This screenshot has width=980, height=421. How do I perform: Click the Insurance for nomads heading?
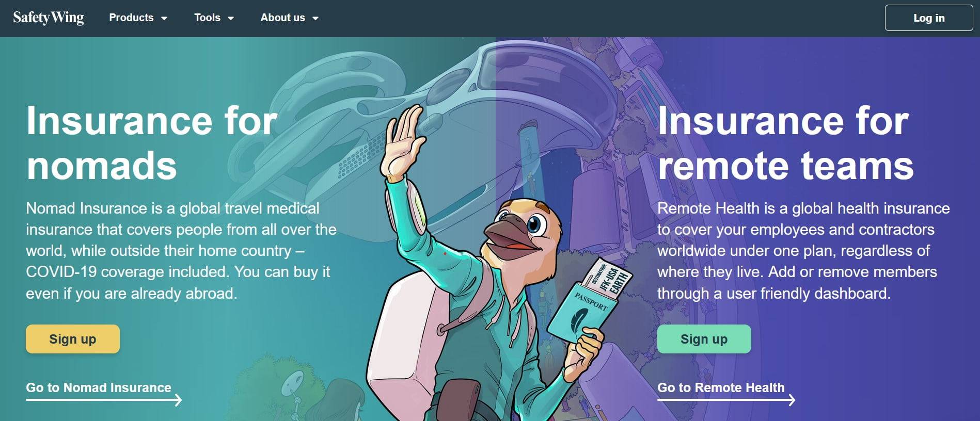[152, 143]
